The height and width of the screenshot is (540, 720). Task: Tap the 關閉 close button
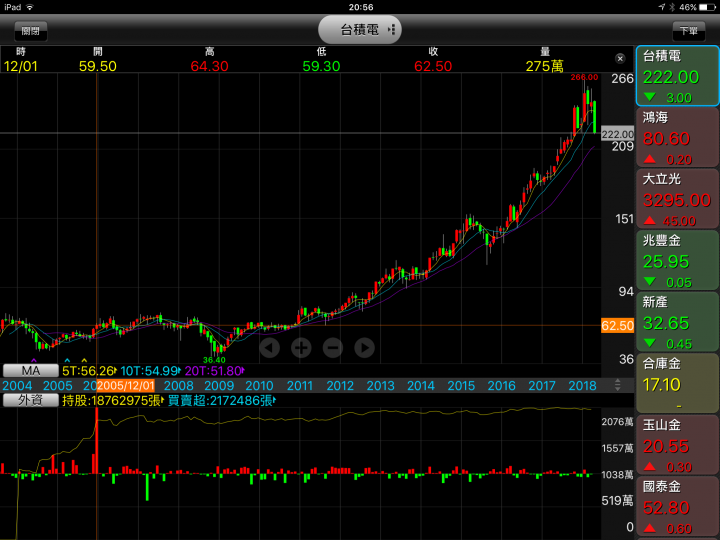pos(30,31)
